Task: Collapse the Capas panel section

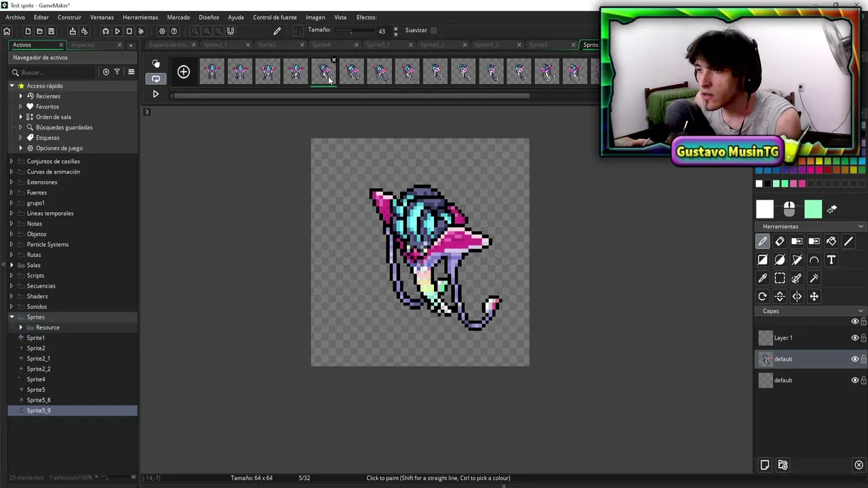Action: (x=861, y=311)
